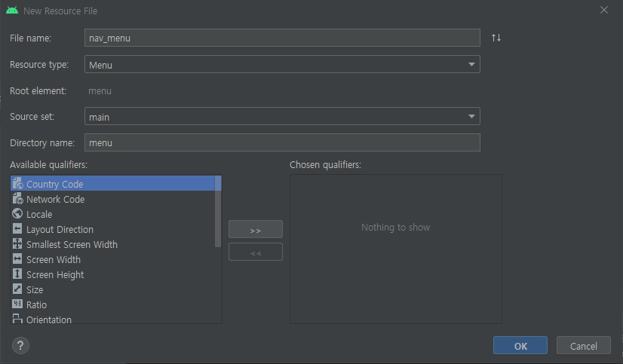Click the Screen Height icon
The image size is (623, 364).
click(x=17, y=274)
